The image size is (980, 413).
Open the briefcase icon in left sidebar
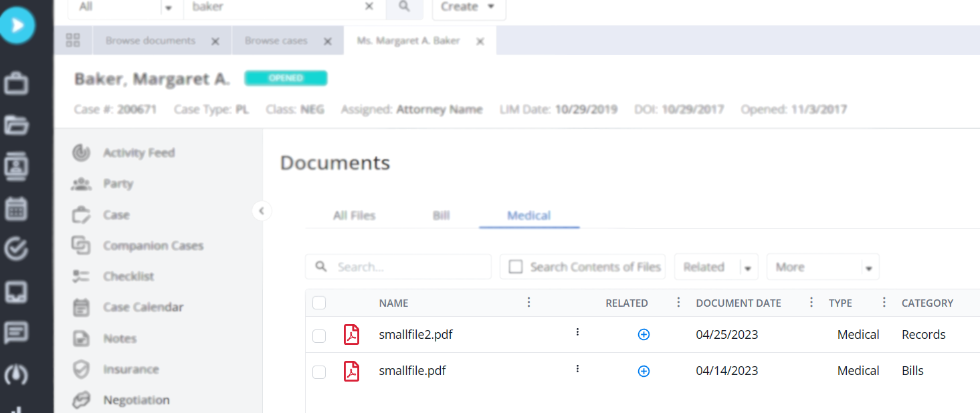click(x=16, y=84)
